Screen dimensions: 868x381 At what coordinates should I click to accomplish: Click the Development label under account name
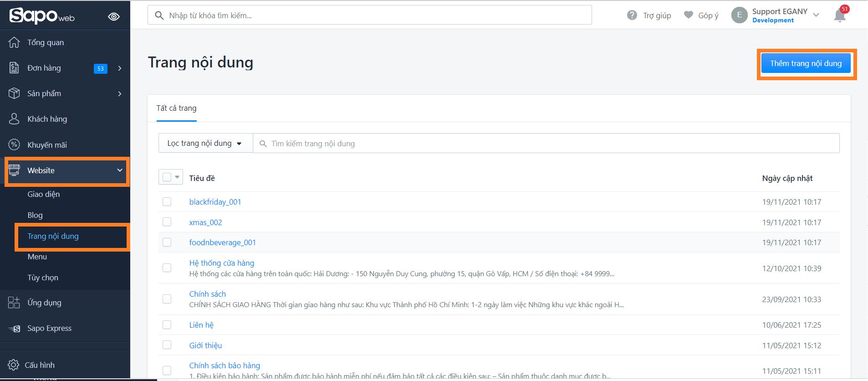(x=773, y=21)
